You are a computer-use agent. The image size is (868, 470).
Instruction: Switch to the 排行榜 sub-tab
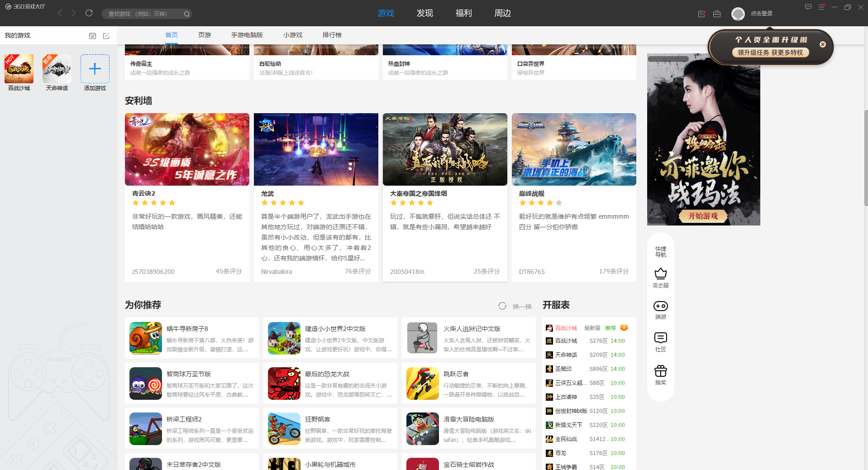click(332, 34)
